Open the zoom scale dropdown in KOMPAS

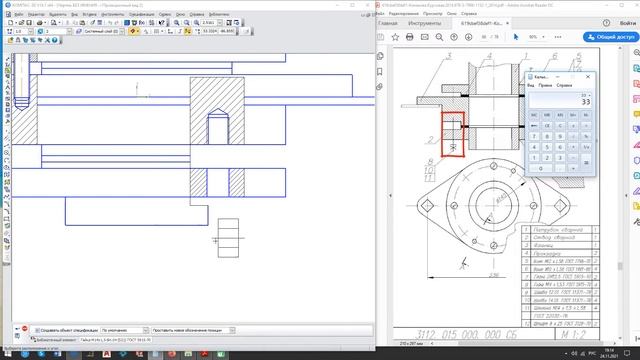(x=220, y=23)
